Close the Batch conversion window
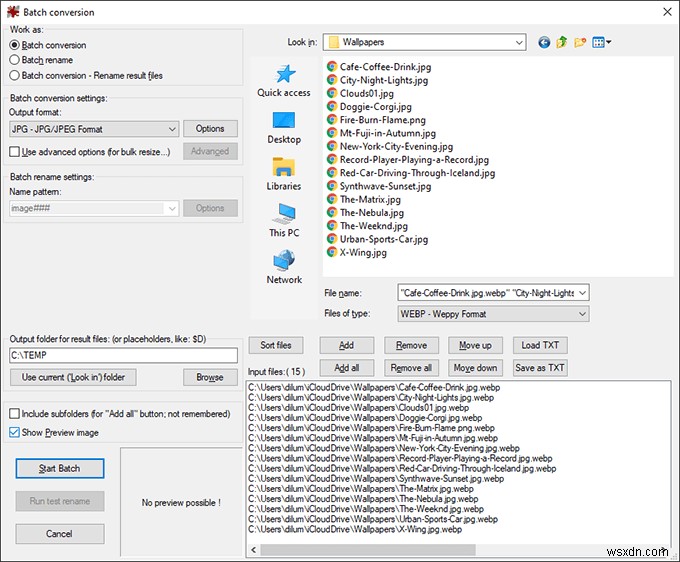 (x=667, y=12)
